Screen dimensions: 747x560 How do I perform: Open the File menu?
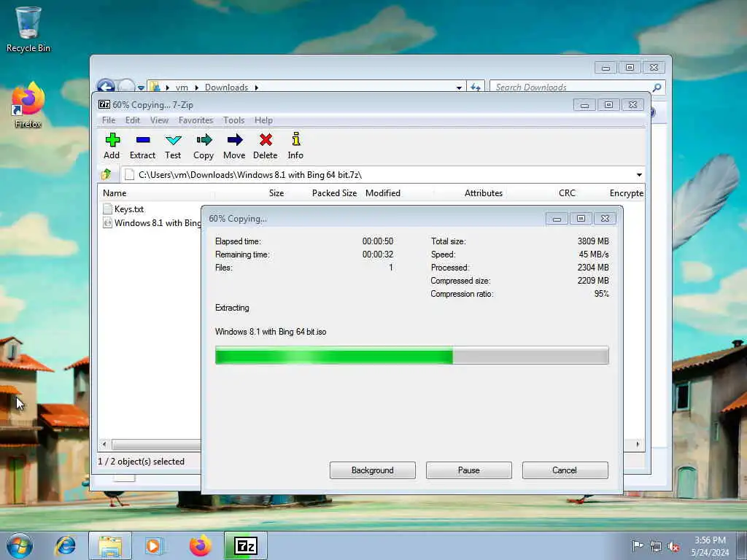(109, 120)
